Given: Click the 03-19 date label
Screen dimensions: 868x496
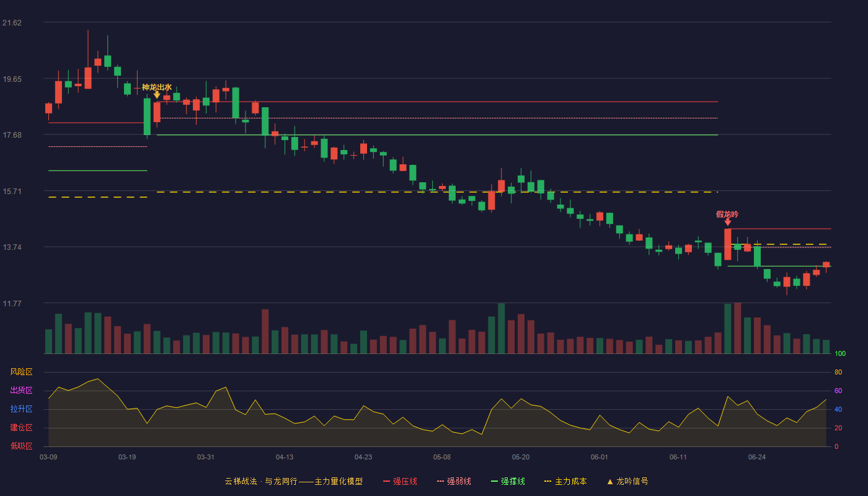Looking at the screenshot, I should click(127, 457).
